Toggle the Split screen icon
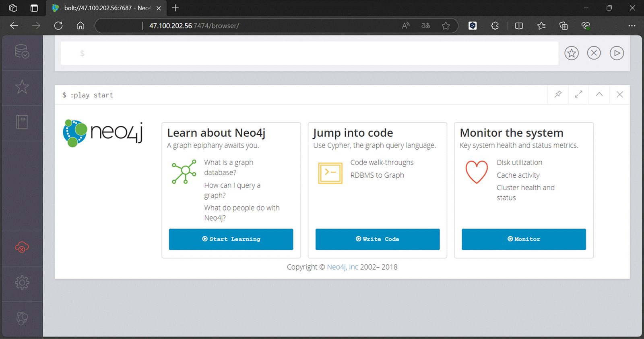The width and height of the screenshot is (644, 339). click(x=519, y=26)
